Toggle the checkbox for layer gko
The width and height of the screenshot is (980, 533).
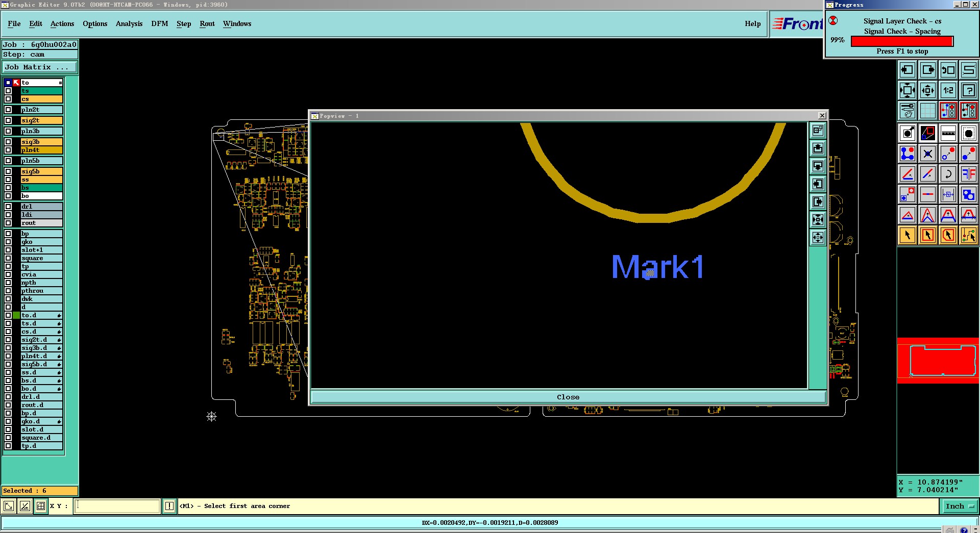tap(8, 242)
